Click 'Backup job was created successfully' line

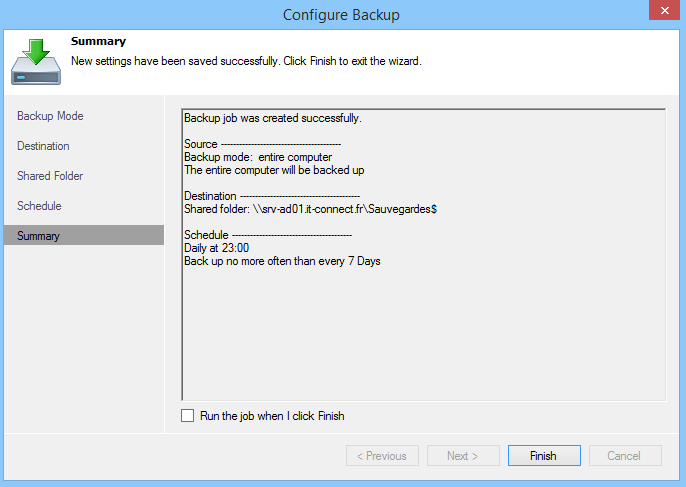click(x=273, y=119)
